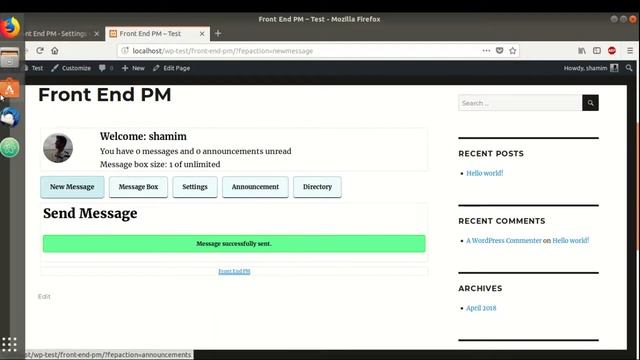
Task: Open the Hello world! recent post
Action: point(484,173)
